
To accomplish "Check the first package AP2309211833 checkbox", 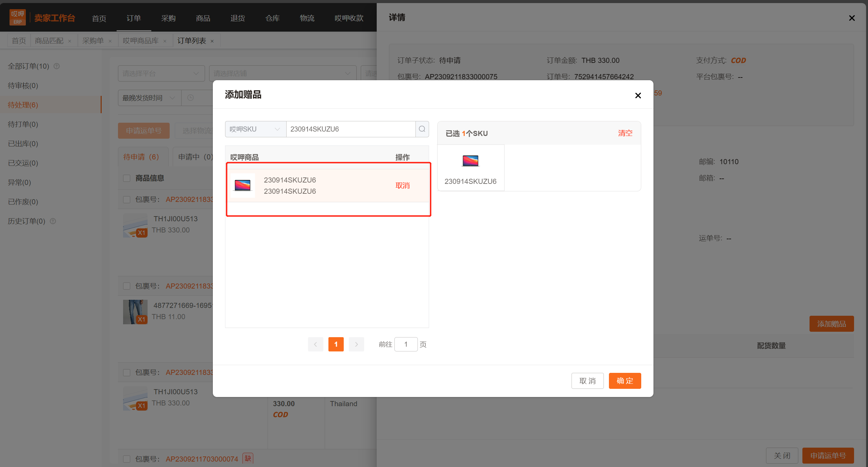I will 127,200.
